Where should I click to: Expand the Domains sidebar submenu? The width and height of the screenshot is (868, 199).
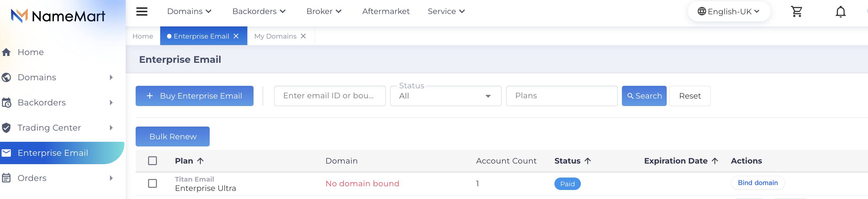111,77
